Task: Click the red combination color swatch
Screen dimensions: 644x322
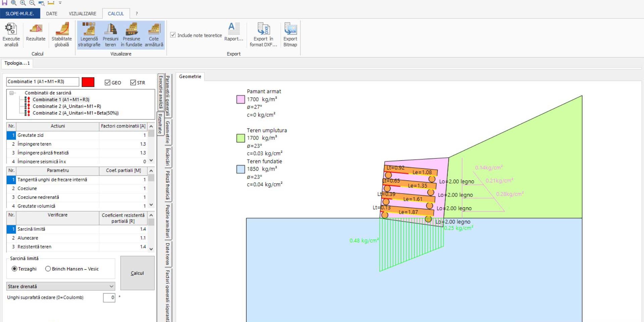Action: pyautogui.click(x=88, y=82)
